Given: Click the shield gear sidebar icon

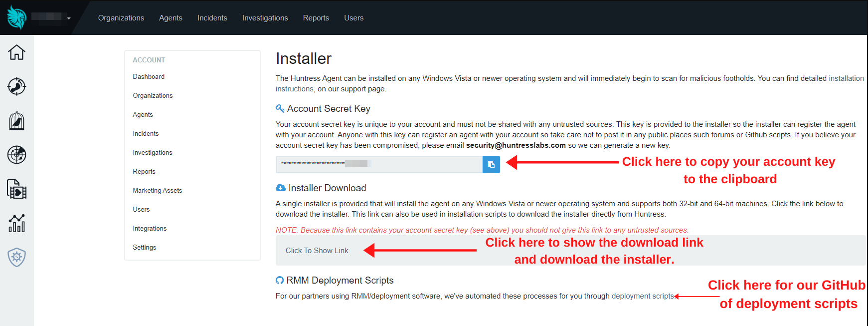Looking at the screenshot, I should coord(16,257).
